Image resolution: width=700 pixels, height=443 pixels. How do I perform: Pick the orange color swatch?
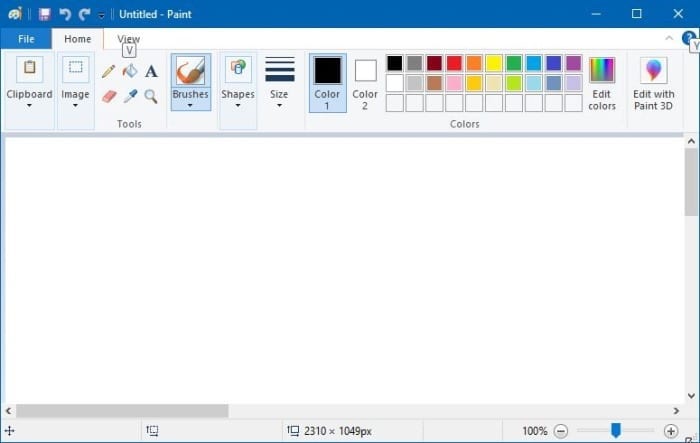(474, 63)
